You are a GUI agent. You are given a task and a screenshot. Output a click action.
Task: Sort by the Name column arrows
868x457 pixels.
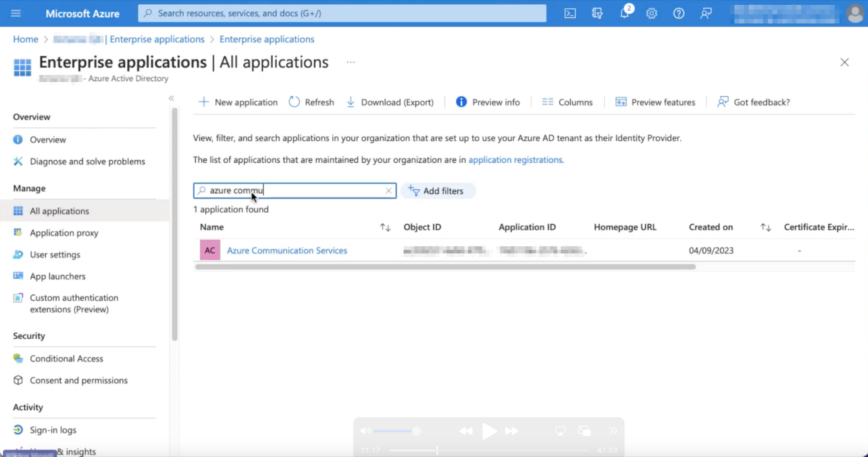(385, 227)
